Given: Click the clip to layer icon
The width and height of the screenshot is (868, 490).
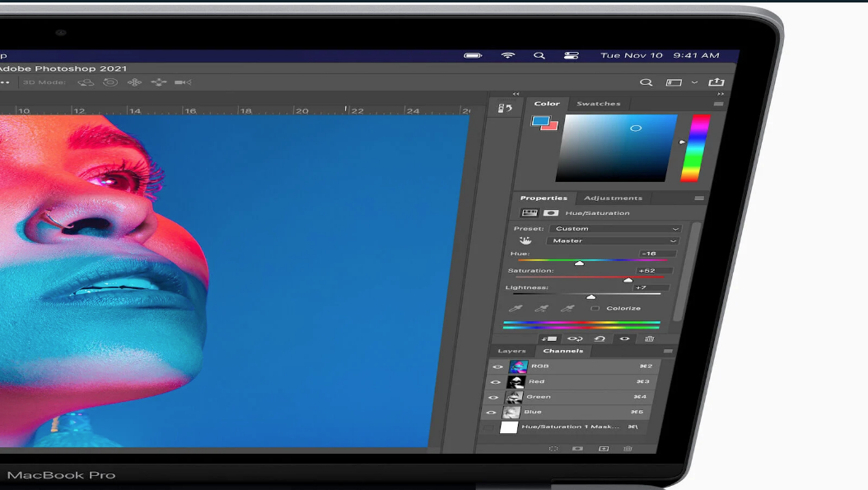Looking at the screenshot, I should (549, 338).
